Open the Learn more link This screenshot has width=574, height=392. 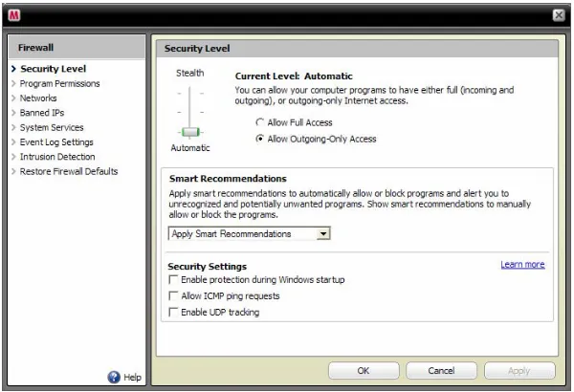[x=522, y=264]
